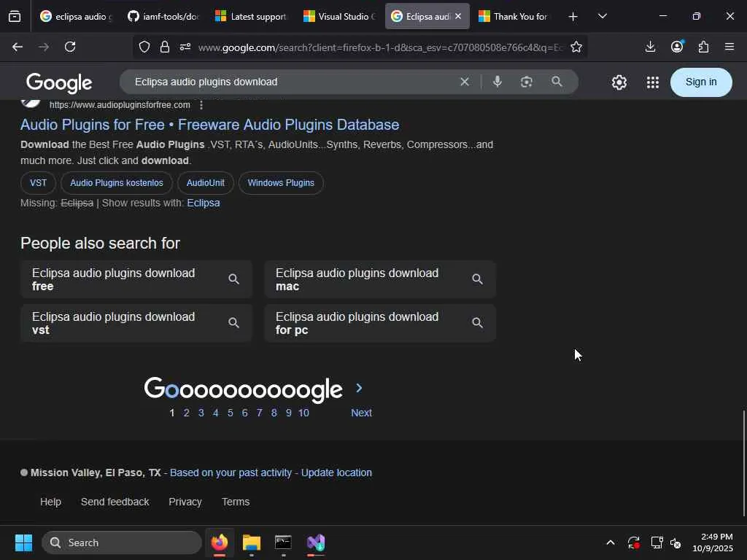Click the URL address bar field
The width and height of the screenshot is (747, 560).
coord(380,47)
